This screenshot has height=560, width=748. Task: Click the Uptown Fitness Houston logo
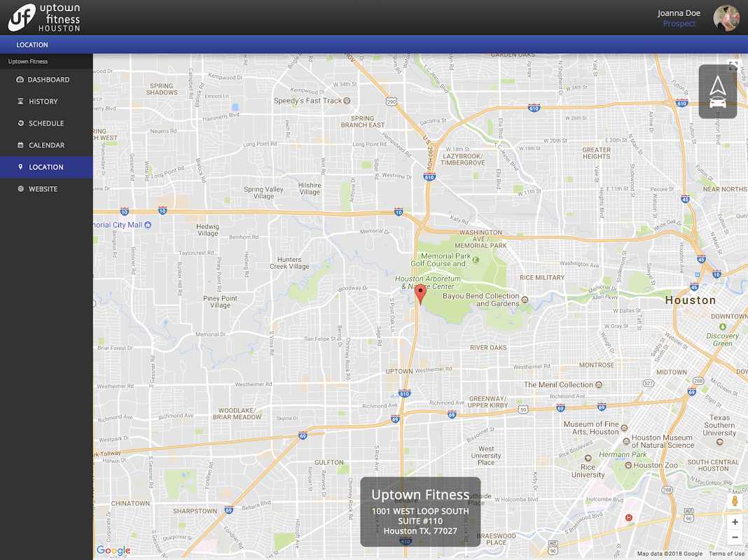click(x=44, y=17)
